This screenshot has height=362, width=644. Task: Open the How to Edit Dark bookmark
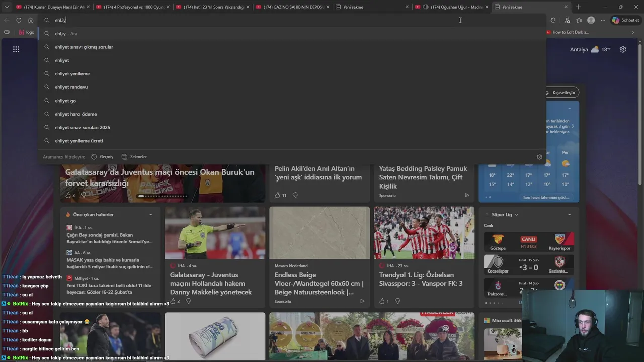pyautogui.click(x=567, y=32)
